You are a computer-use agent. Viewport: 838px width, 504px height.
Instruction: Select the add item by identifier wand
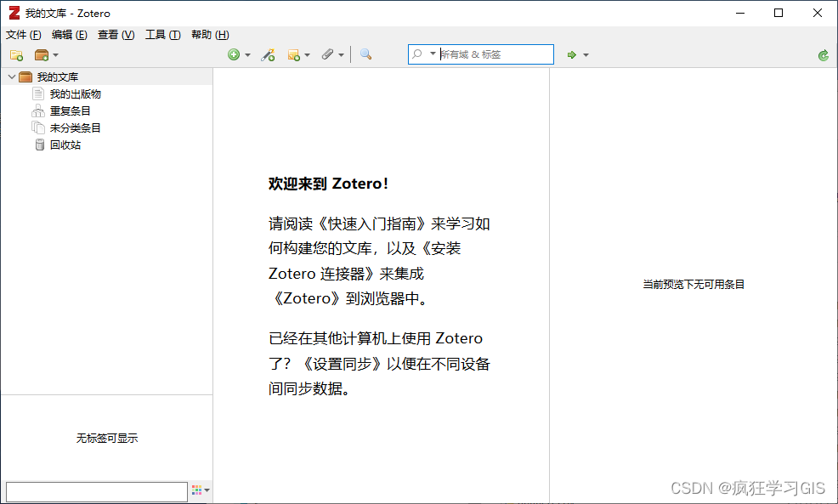[x=268, y=54]
